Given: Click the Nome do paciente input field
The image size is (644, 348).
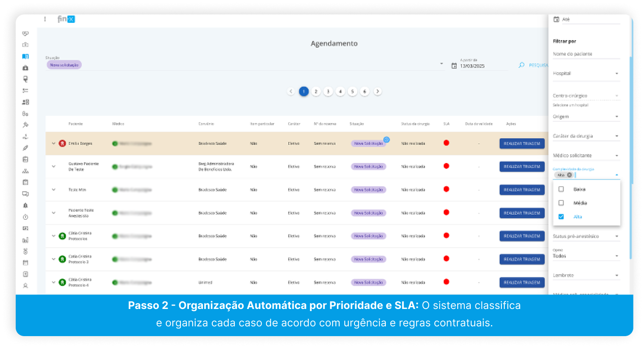Looking at the screenshot, I should click(x=586, y=54).
